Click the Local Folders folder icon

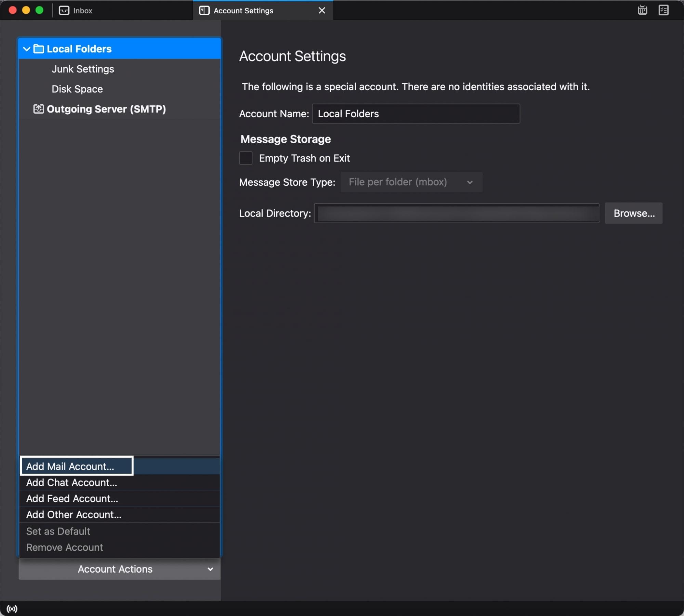click(x=39, y=49)
